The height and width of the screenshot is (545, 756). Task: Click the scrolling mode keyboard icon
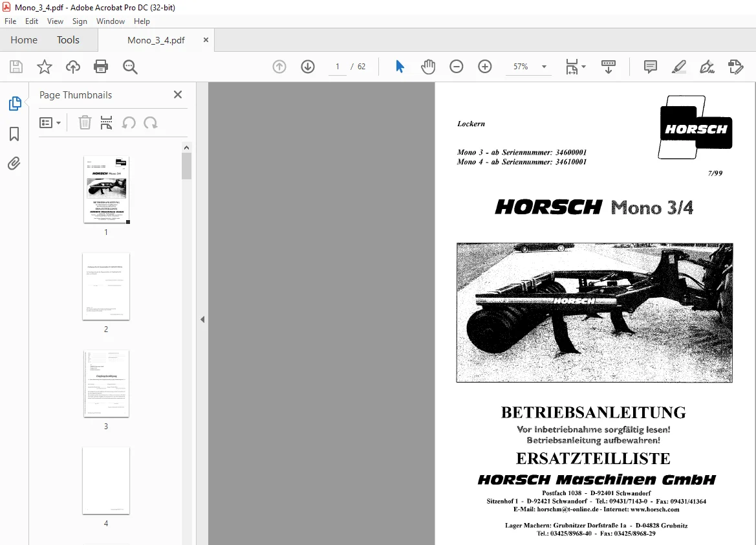coord(609,67)
